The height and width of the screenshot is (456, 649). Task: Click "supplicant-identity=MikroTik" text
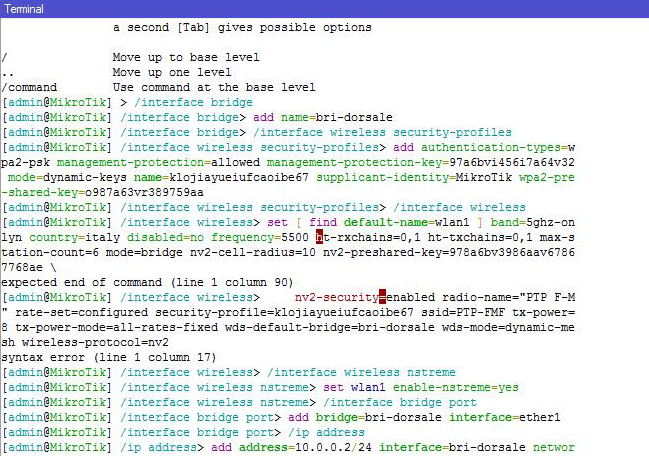click(x=414, y=177)
